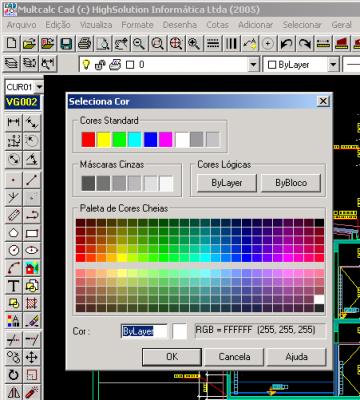The width and height of the screenshot is (360, 400).
Task: Click the Save diskette icon
Action: [66, 44]
